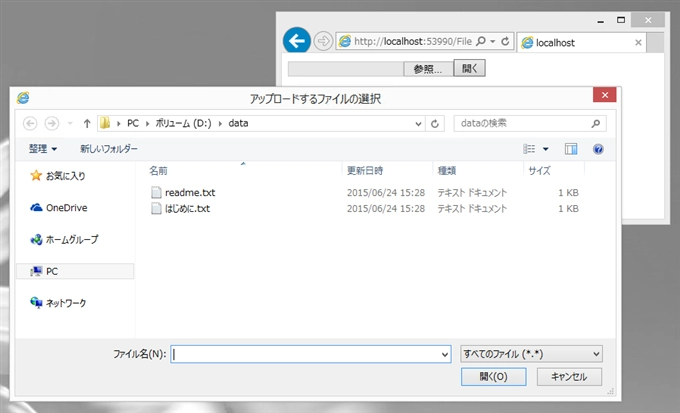The image size is (680, 413).
Task: Change view with the view mode icon
Action: point(529,149)
